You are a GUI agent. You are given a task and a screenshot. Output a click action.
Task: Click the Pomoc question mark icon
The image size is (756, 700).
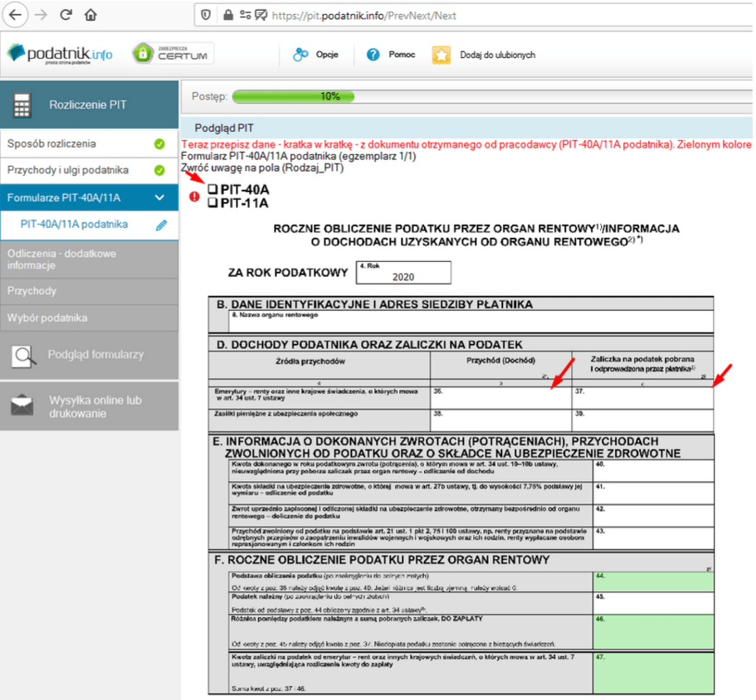(x=373, y=55)
